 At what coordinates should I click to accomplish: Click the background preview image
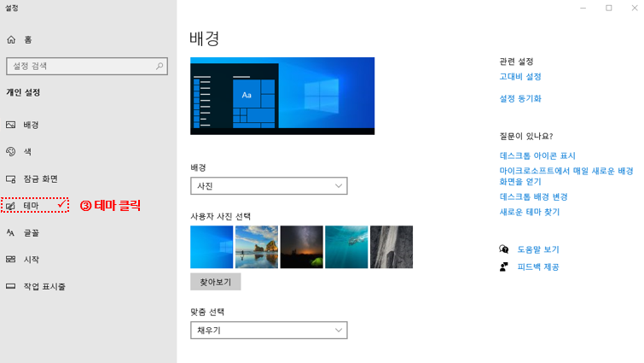[282, 96]
